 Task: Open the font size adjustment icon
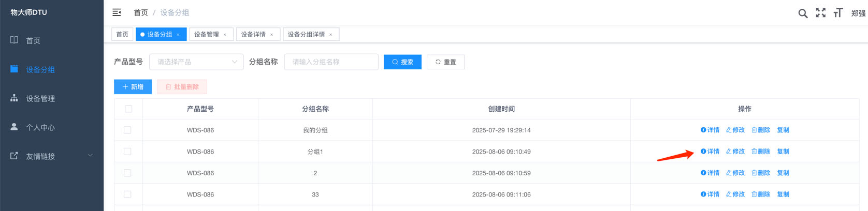point(838,13)
